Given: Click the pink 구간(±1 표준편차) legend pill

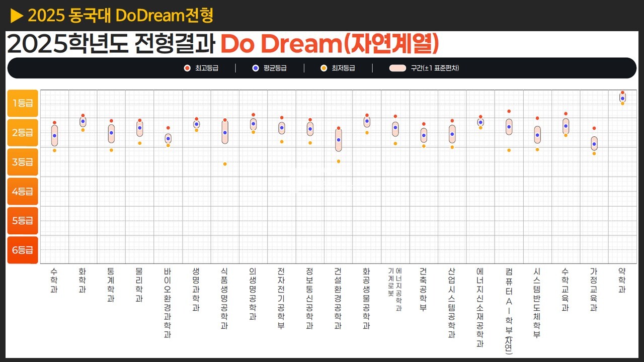Looking at the screenshot, I should pos(397,68).
